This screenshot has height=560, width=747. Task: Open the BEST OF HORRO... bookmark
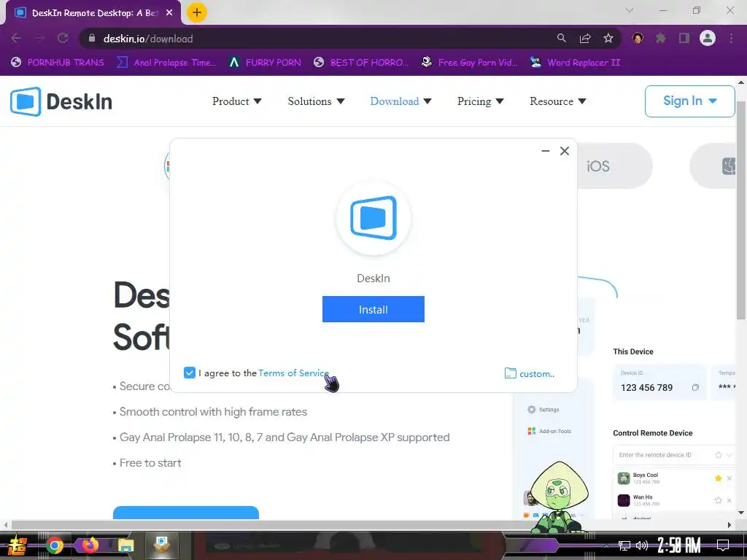click(x=361, y=63)
